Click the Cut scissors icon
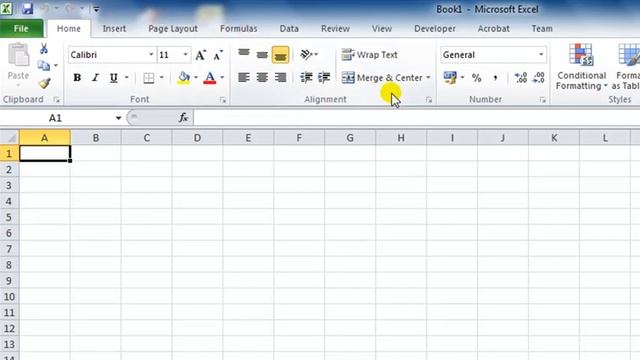Viewport: 640px width, 360px height. 44,49
